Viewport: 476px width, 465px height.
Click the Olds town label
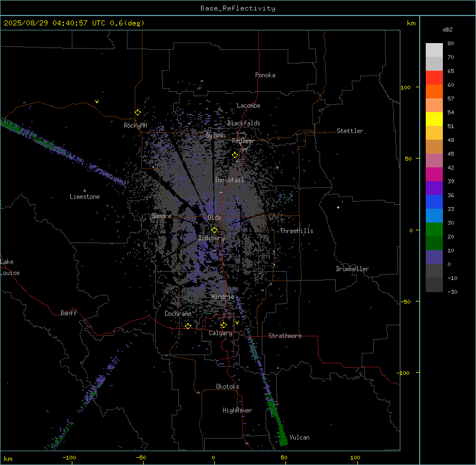214,218
